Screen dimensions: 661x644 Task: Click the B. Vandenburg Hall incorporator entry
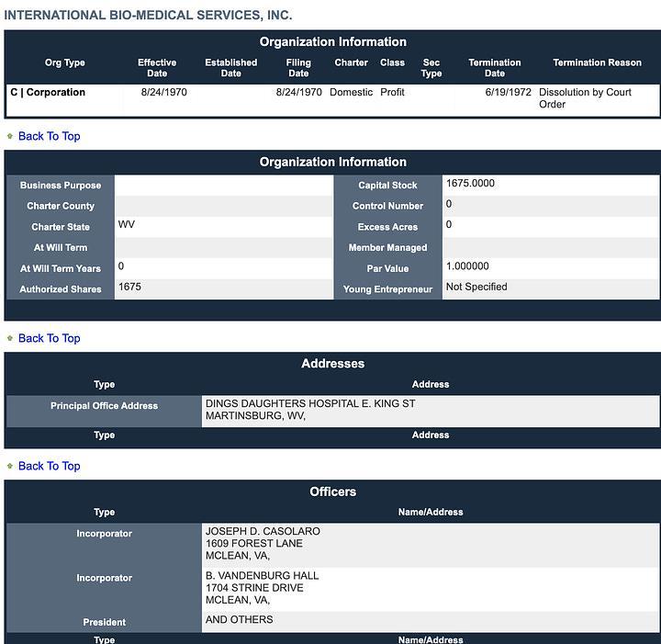point(431,589)
